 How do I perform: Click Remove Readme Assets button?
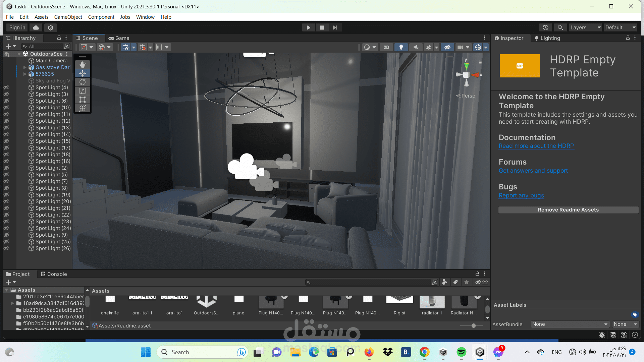tap(568, 210)
